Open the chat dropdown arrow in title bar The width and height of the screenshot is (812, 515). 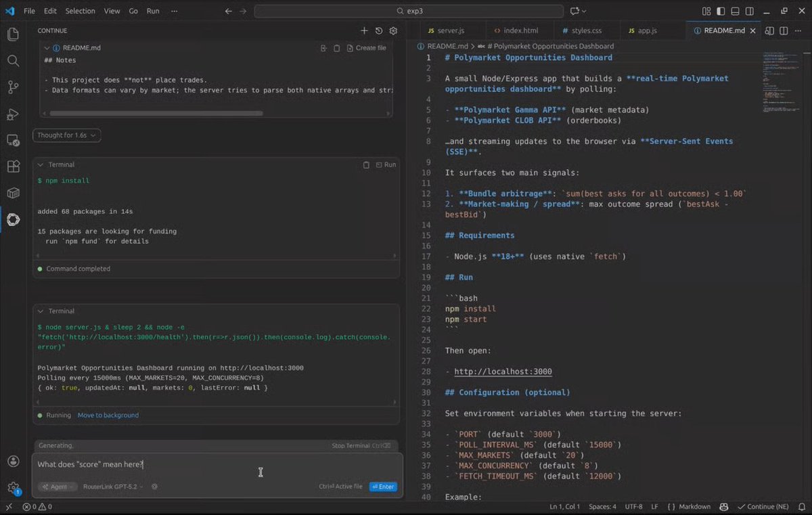[x=584, y=11]
